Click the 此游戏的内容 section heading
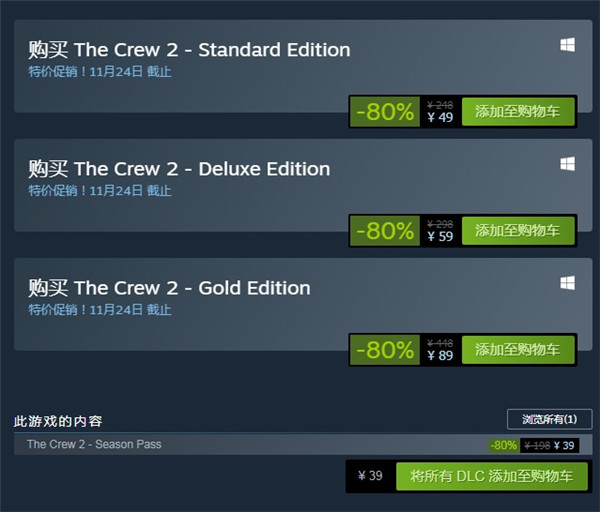Screen dimensions: 600x512 click(58, 421)
